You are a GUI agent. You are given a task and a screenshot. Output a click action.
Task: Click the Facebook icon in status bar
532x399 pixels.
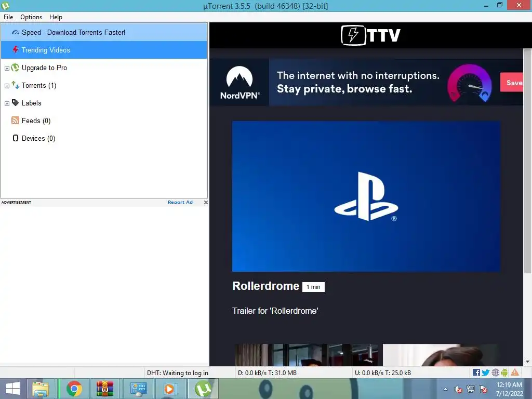[x=476, y=373]
